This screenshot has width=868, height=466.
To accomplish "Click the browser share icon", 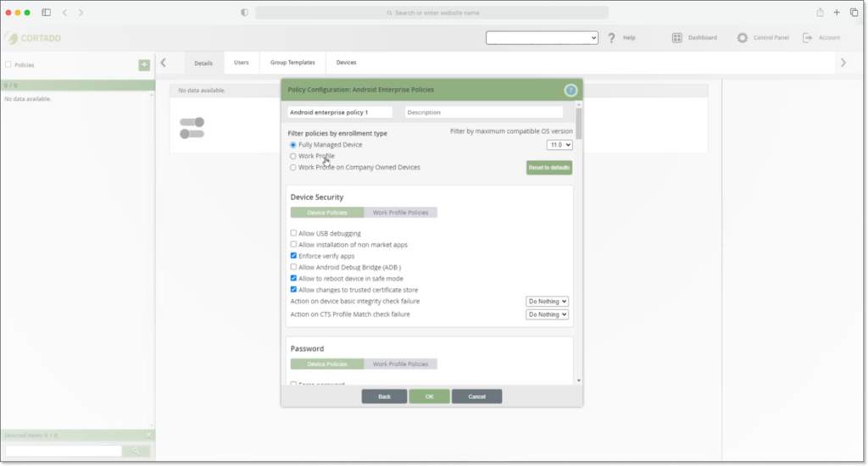I will 820,12.
